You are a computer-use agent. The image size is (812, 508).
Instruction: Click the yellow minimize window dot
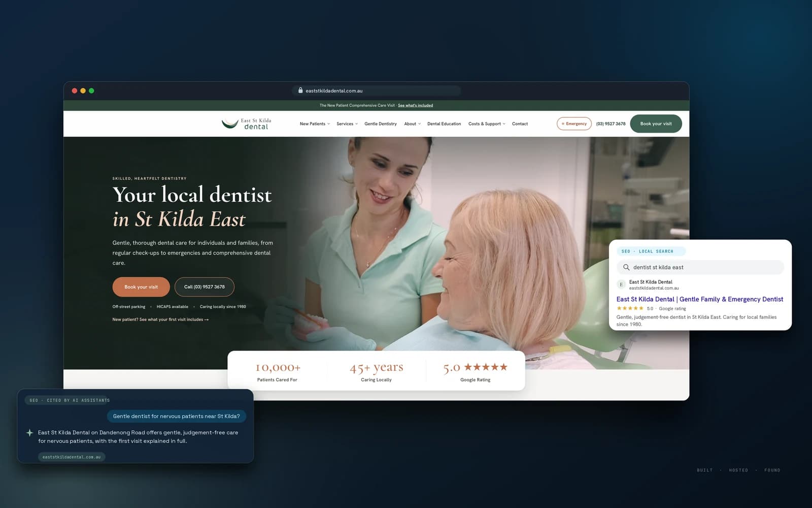83,91
